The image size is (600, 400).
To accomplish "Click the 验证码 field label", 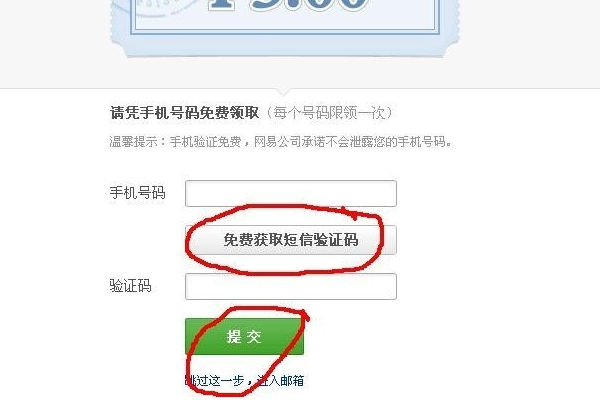I will coord(130,286).
